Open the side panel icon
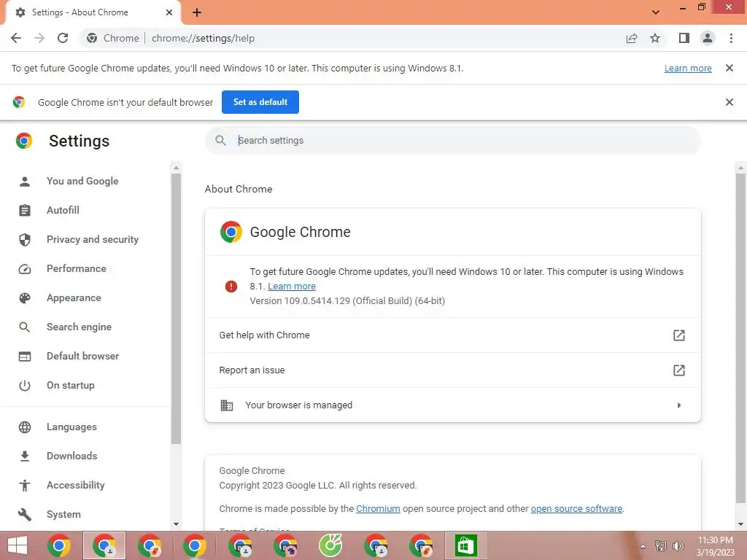This screenshot has height=560, width=747. (684, 38)
